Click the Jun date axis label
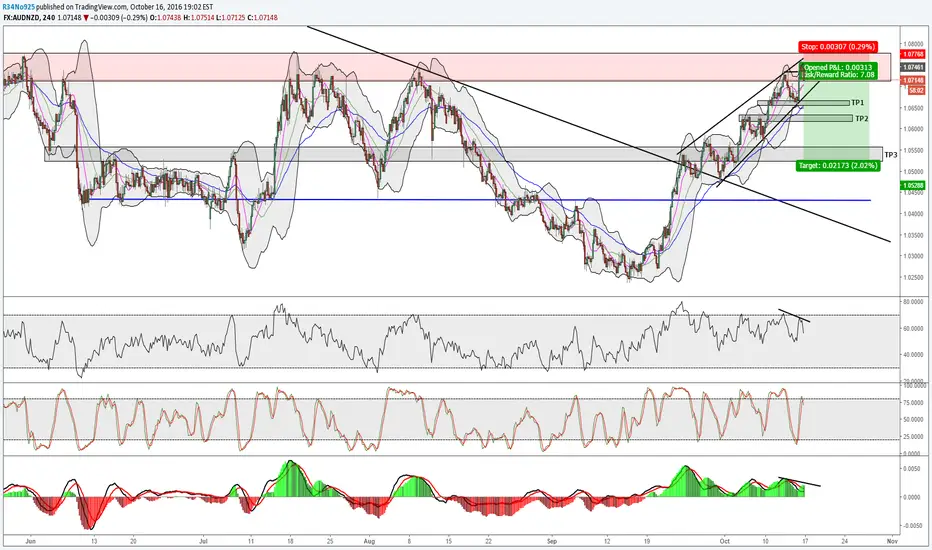This screenshot has width=932, height=550. click(31, 542)
